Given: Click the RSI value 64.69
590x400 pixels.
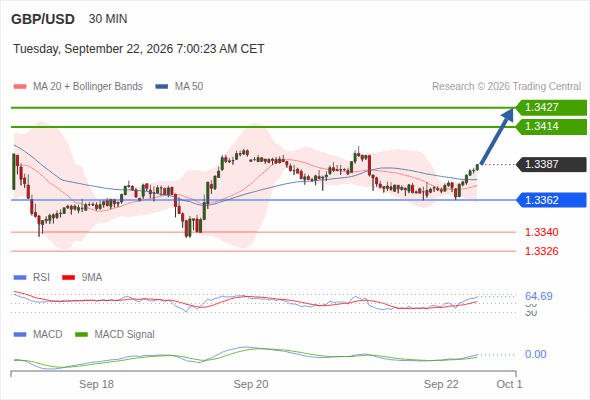Looking at the screenshot, I should (x=539, y=296).
